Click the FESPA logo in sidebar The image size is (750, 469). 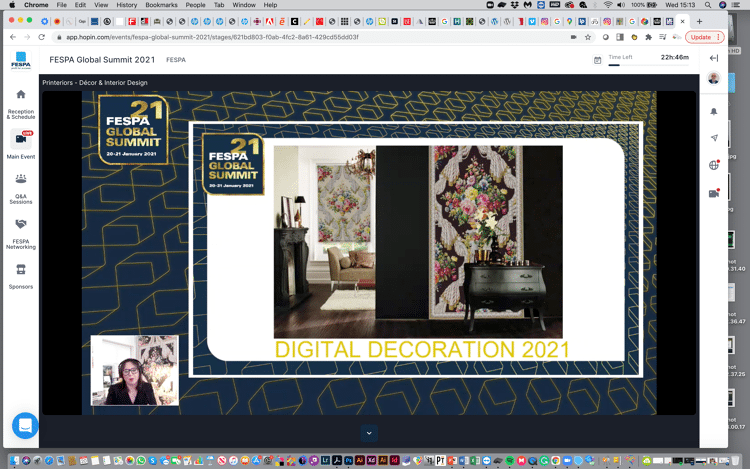21,60
